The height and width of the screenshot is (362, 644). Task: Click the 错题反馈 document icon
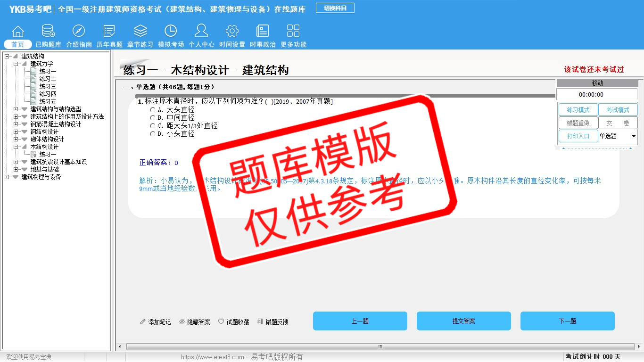pos(260,322)
